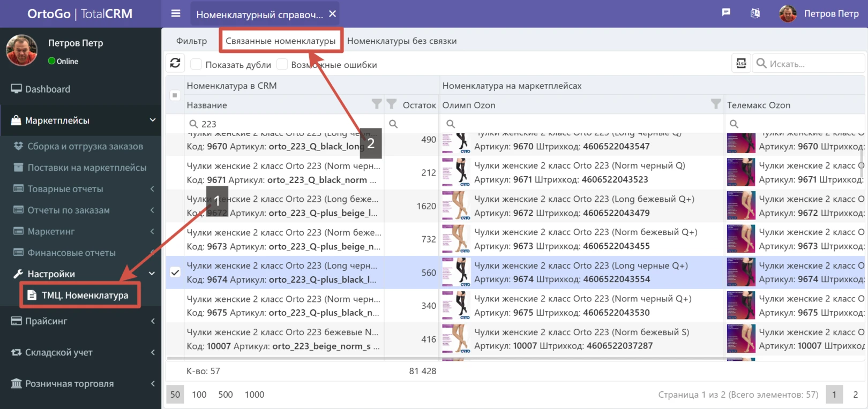Open the chat messages icon in header
Viewport: 868px width, 409px height.
[726, 13]
